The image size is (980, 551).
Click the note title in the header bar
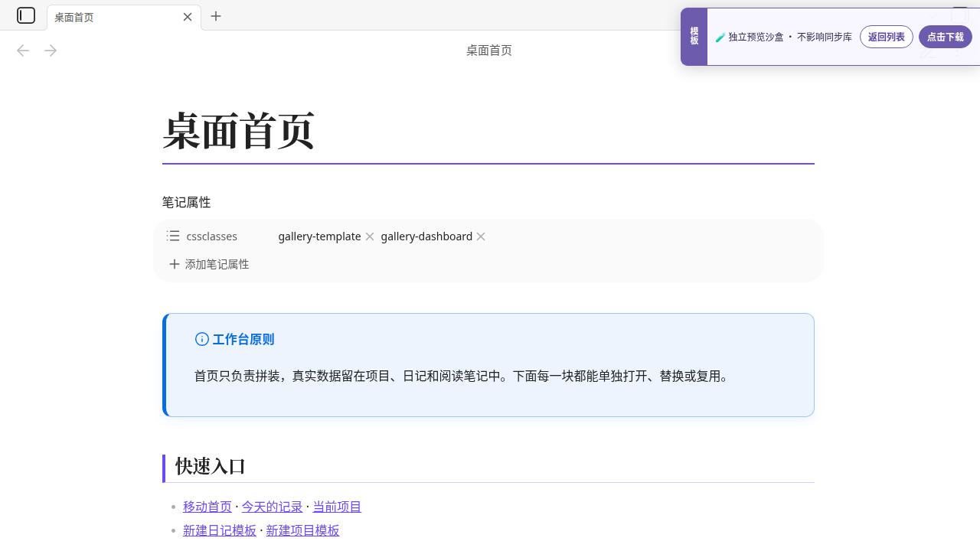coord(489,51)
